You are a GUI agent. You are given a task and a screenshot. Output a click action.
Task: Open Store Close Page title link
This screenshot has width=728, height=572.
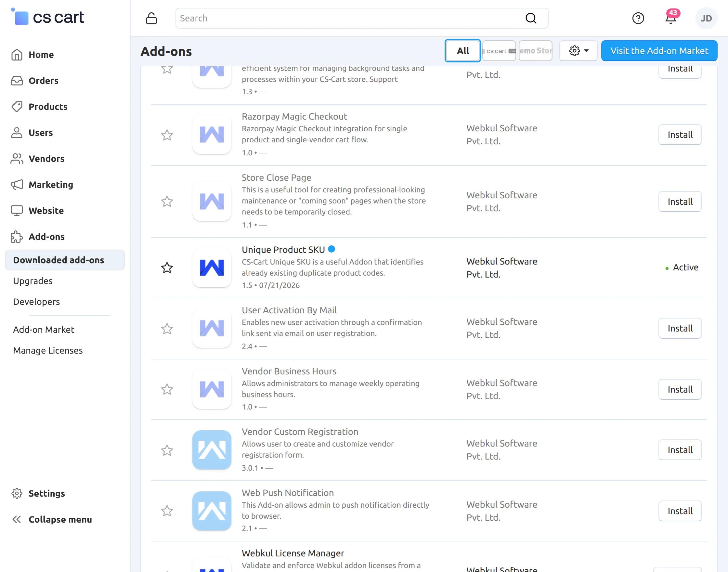(x=277, y=177)
